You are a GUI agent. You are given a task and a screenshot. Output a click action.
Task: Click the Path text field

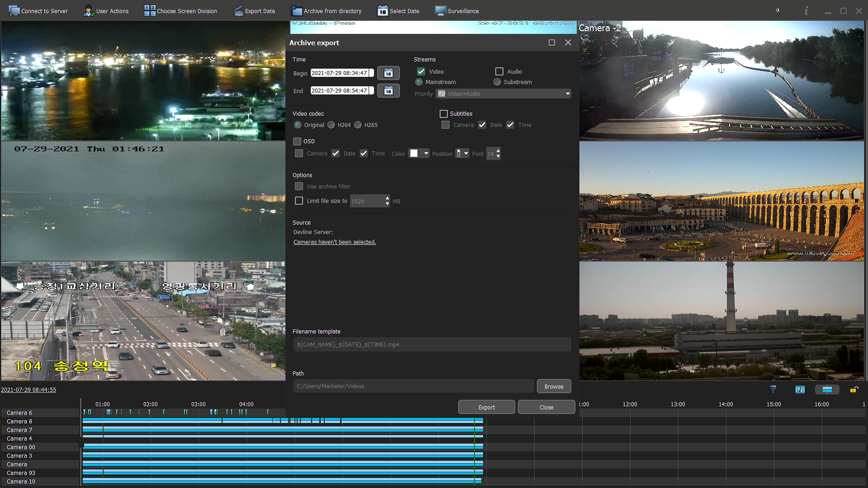[x=414, y=386]
